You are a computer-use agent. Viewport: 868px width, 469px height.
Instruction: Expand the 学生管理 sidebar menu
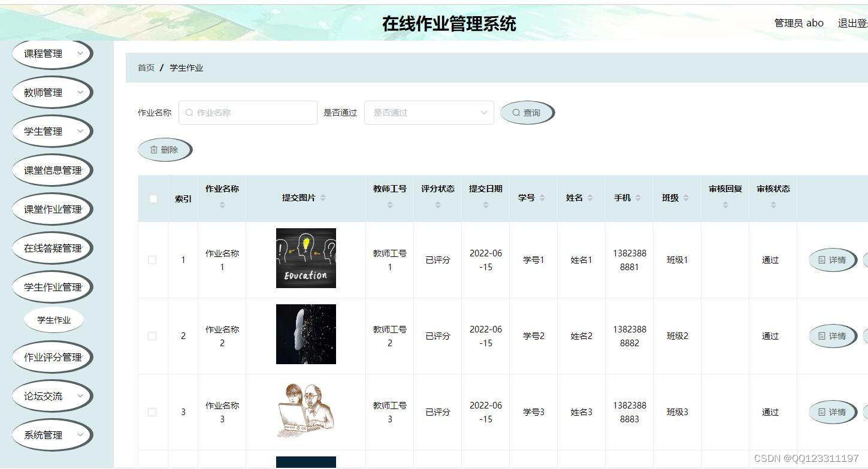click(x=52, y=132)
